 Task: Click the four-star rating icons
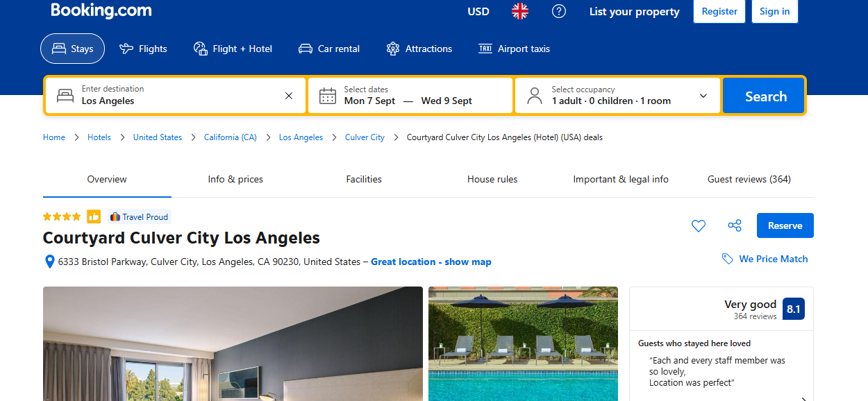tap(62, 216)
